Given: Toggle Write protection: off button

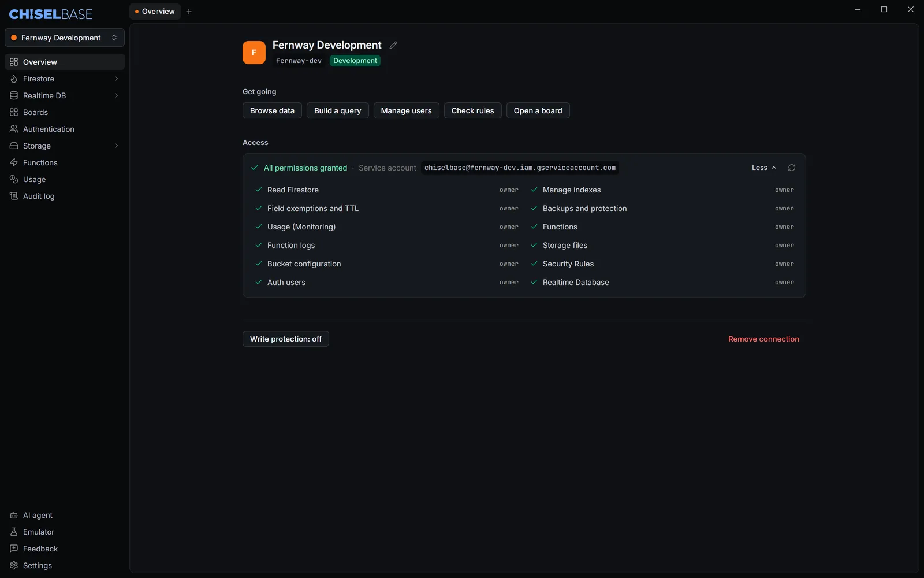Looking at the screenshot, I should coord(286,339).
